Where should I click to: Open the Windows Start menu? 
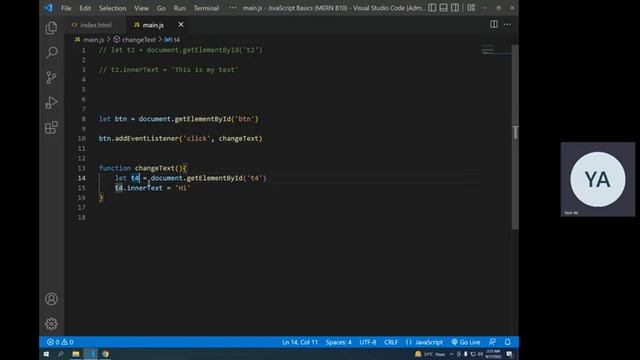coord(46,354)
